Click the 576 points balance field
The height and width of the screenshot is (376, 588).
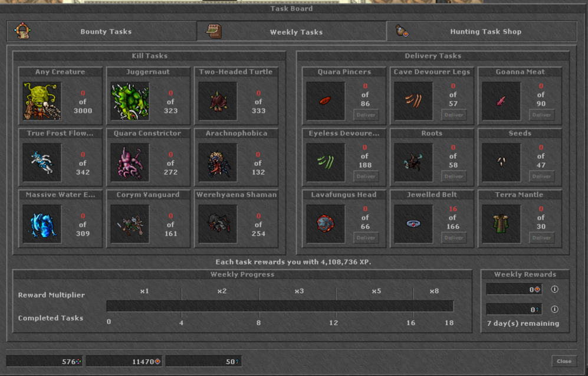[x=44, y=361]
